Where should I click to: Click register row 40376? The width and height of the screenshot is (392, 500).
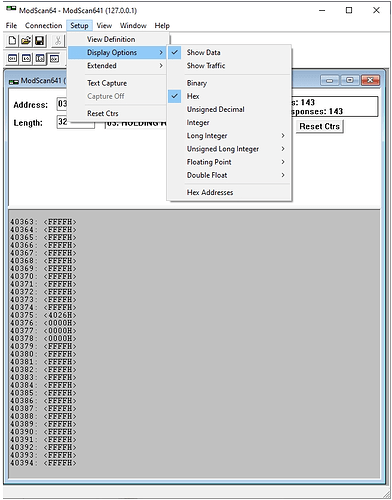43,323
